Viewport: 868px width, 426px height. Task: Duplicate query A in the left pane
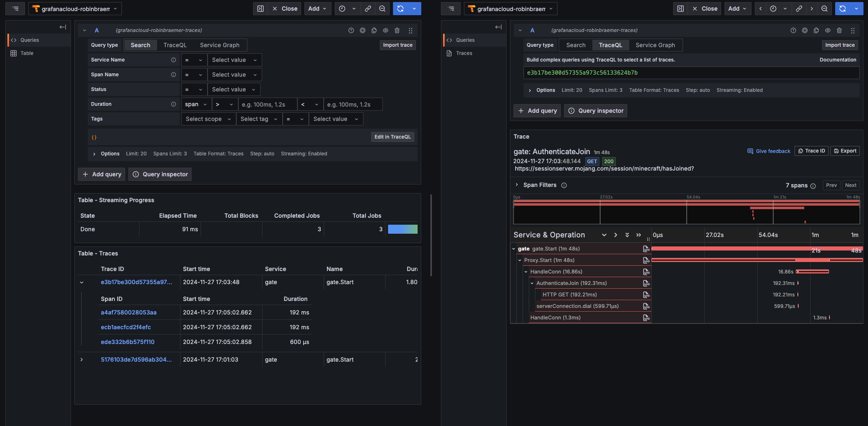pyautogui.click(x=374, y=30)
